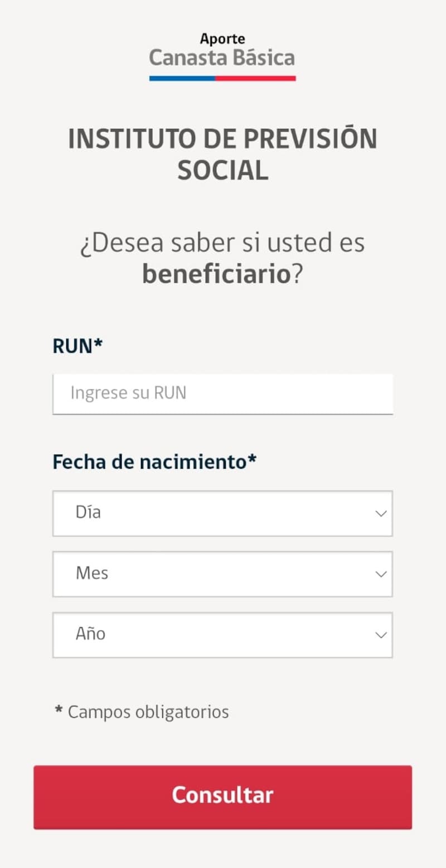Click the bold word beneficiario
This screenshot has height=868, width=446.
pyautogui.click(x=216, y=274)
